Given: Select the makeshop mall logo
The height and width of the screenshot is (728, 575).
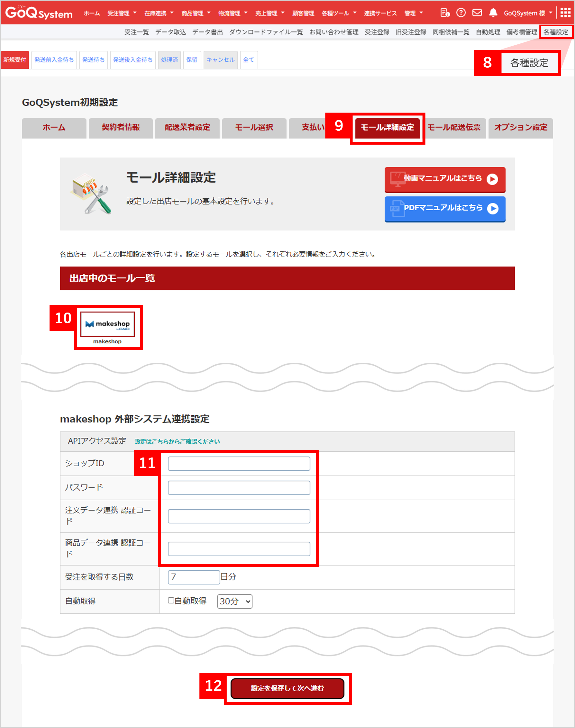Looking at the screenshot, I should tap(107, 324).
